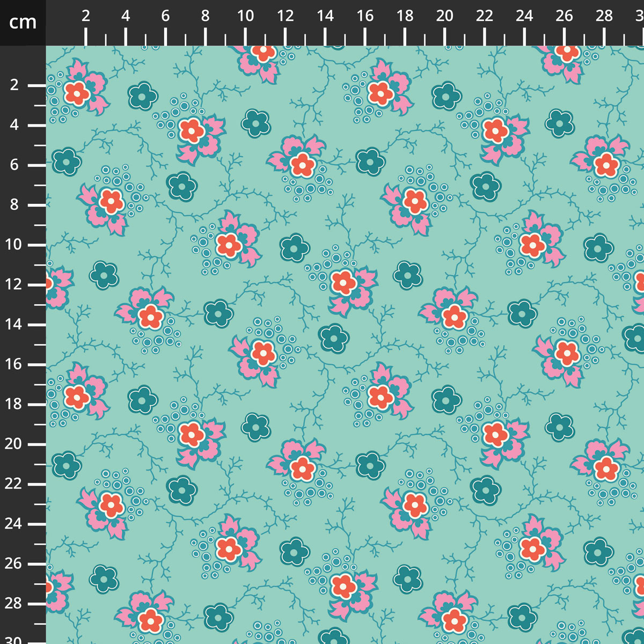The image size is (644, 644).
Task: Click 4 on the vertical ruler
Action: click(14, 125)
